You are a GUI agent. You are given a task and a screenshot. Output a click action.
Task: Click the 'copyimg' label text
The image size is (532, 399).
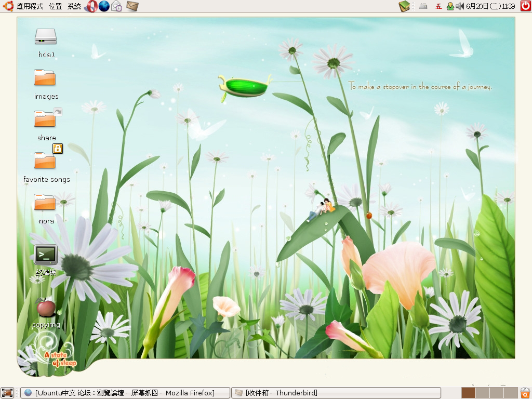pos(46,325)
